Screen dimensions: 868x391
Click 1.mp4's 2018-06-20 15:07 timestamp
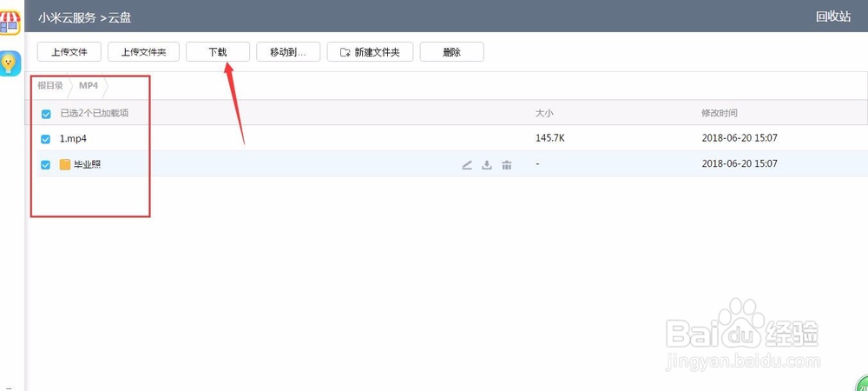[740, 138]
